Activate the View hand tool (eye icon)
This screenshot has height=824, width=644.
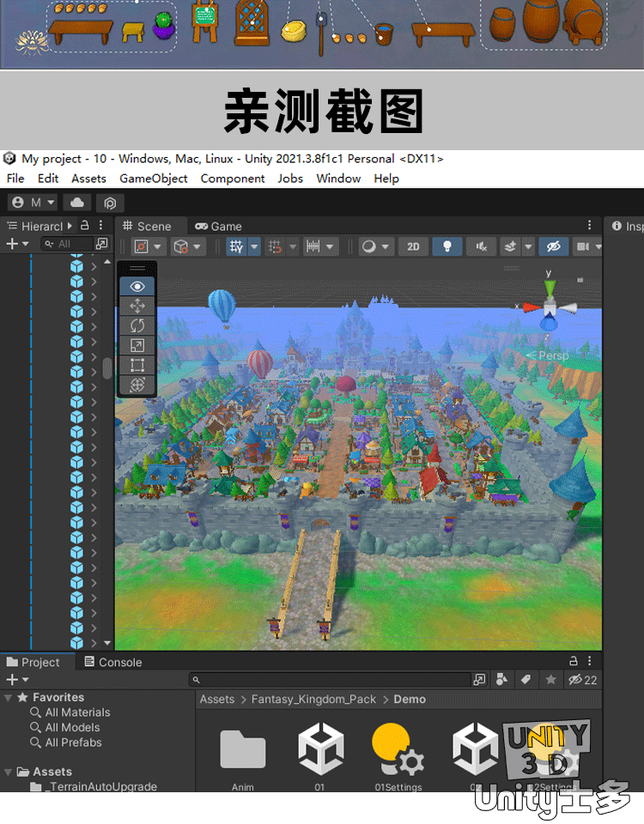(x=137, y=286)
